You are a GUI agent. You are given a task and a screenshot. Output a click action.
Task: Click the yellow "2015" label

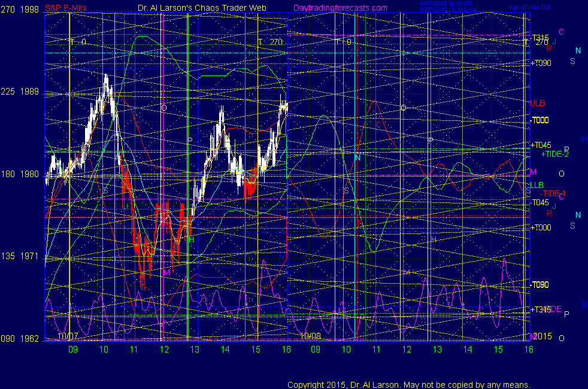pos(542,336)
